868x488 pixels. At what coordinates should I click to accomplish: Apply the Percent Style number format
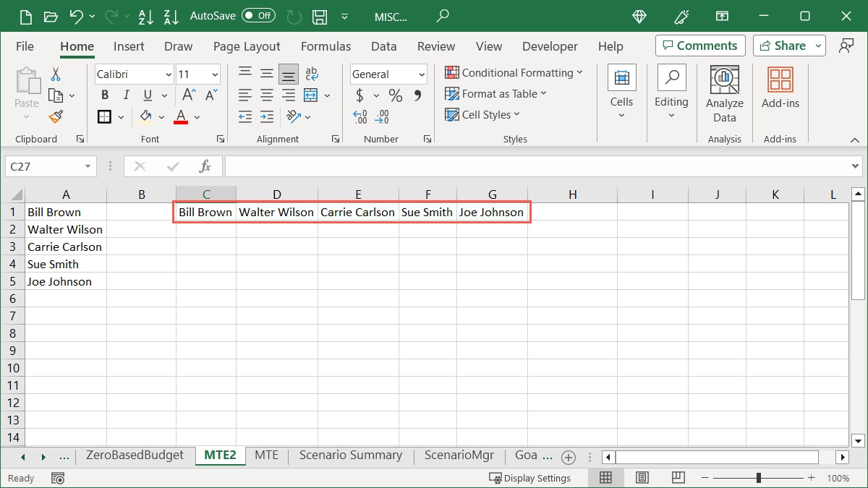click(395, 95)
